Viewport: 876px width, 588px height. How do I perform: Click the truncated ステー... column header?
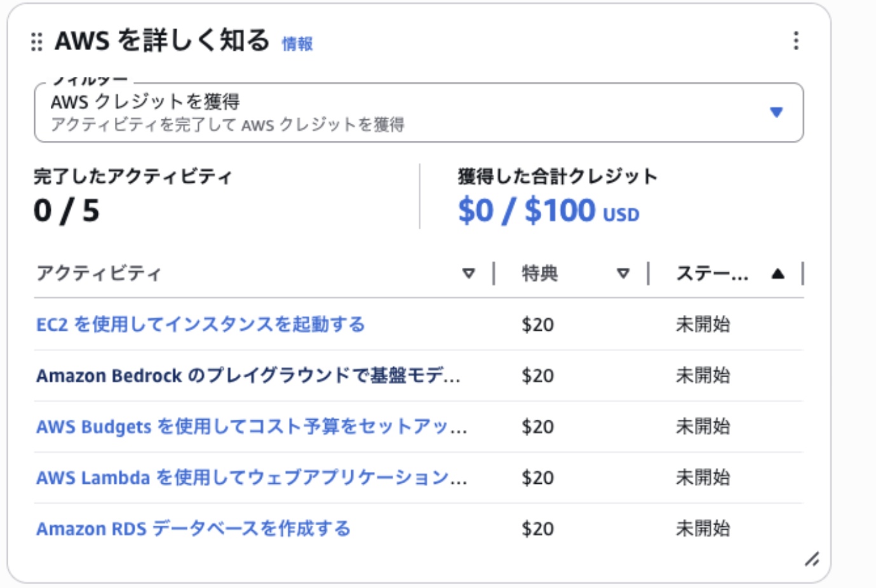[x=711, y=274]
